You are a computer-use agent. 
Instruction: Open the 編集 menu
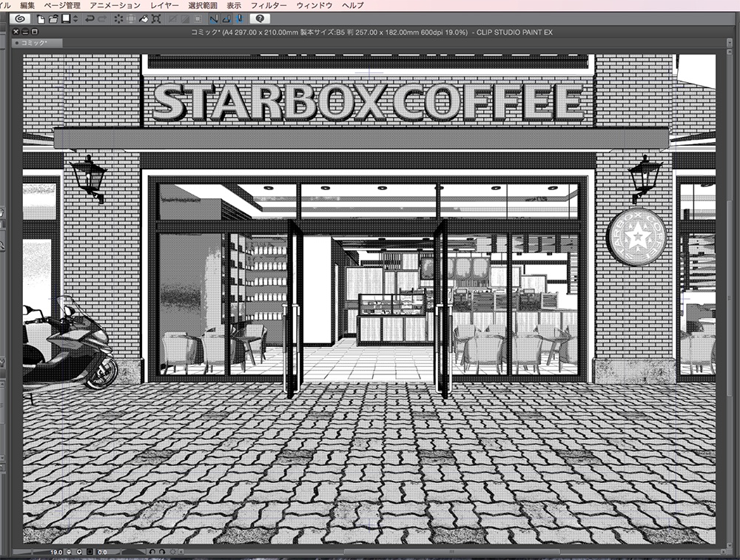click(27, 5)
